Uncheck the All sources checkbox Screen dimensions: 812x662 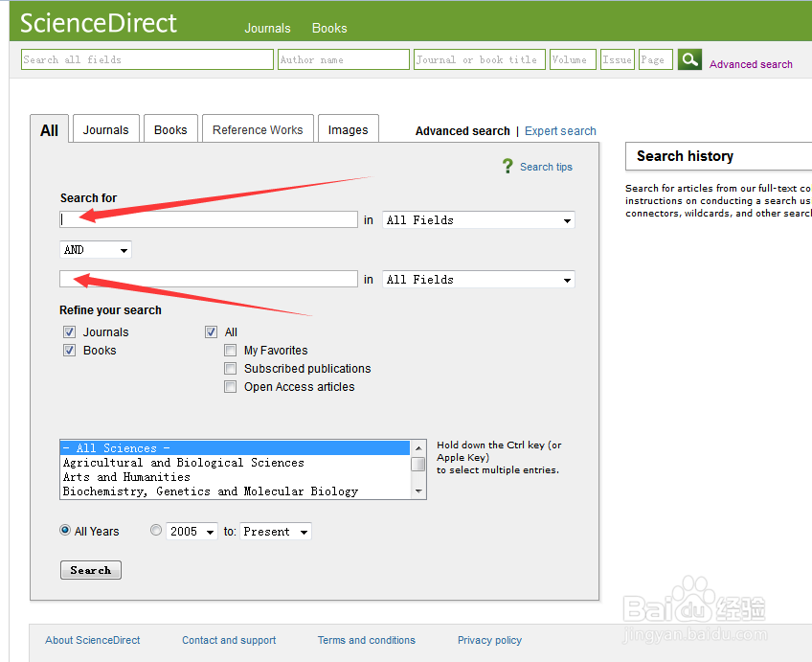pyautogui.click(x=211, y=332)
